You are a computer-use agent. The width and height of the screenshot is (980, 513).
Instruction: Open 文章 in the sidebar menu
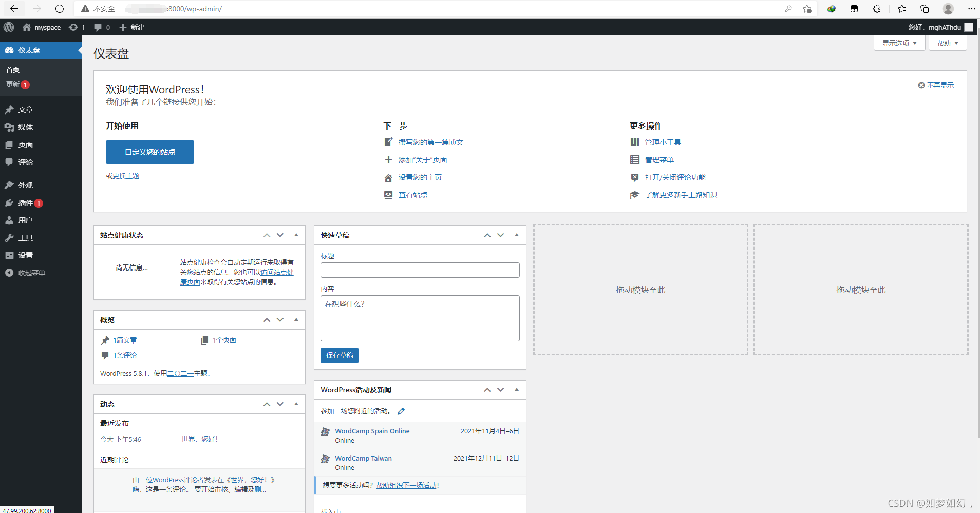tap(41, 110)
